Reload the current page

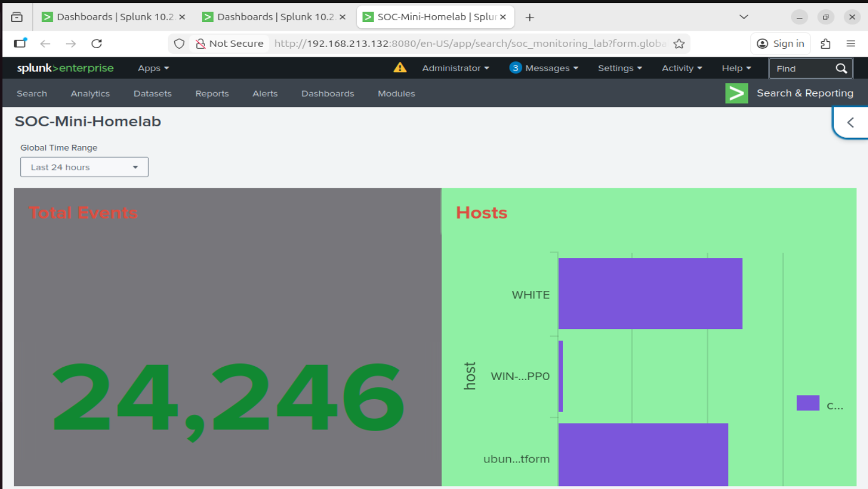point(97,43)
